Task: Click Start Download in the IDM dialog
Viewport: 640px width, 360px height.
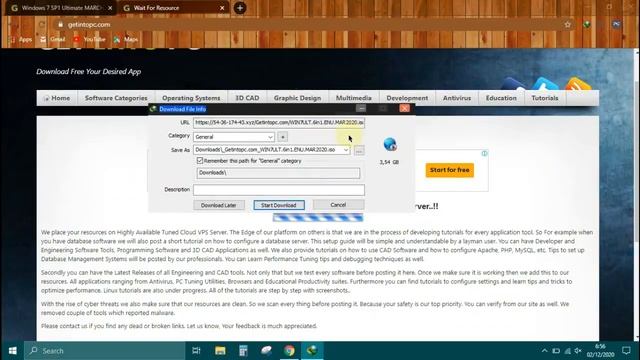Action: [279, 205]
